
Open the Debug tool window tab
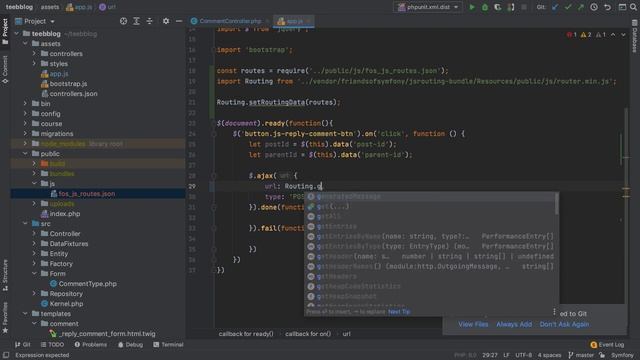click(x=131, y=345)
